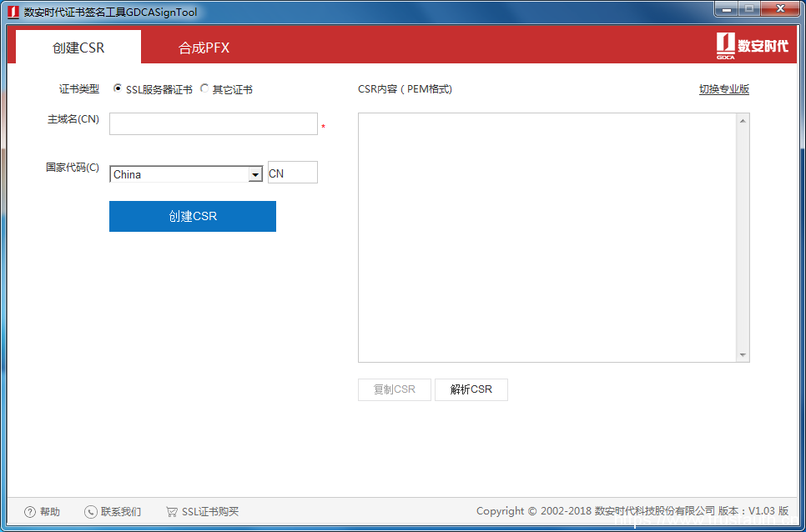Open the 帮助 text link
This screenshot has height=532, width=806.
coord(50,512)
